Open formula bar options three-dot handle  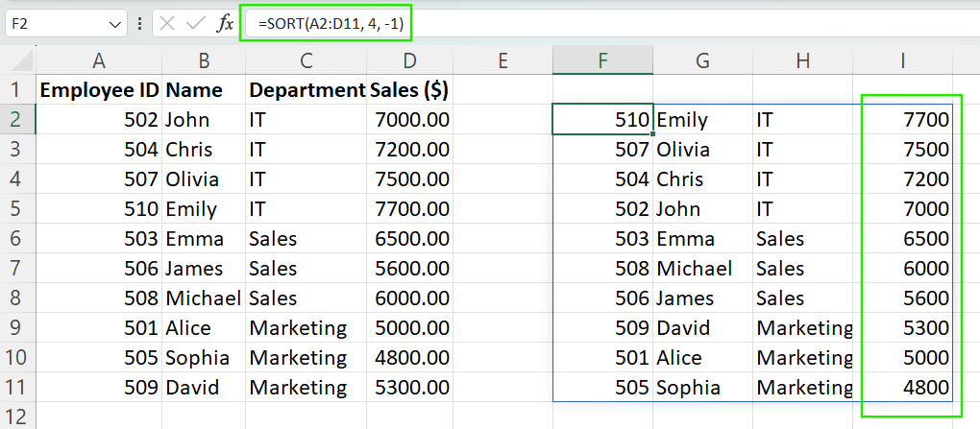coord(138,24)
